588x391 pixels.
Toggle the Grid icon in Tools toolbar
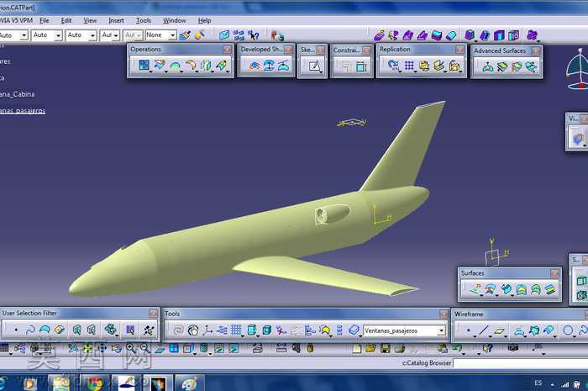click(x=236, y=330)
